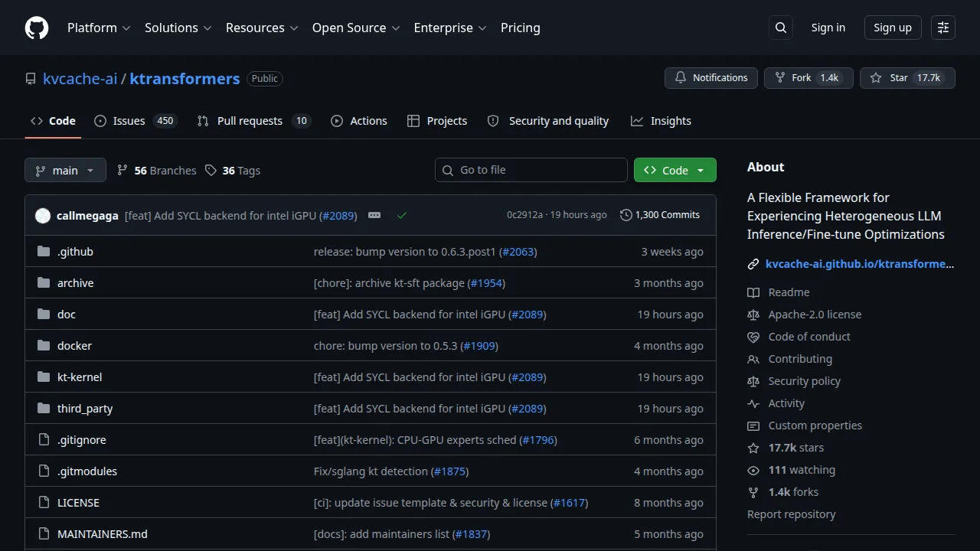
Task: Expand the Enterprise menu
Action: [x=450, y=28]
